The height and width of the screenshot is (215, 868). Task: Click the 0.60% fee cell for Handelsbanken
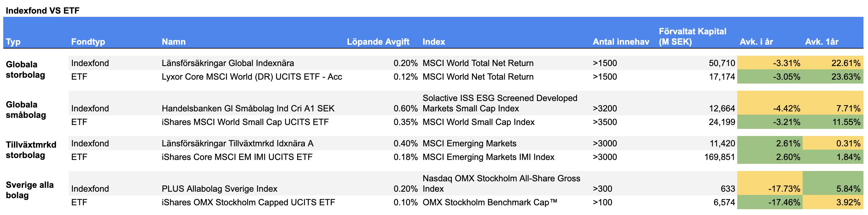coord(406,108)
